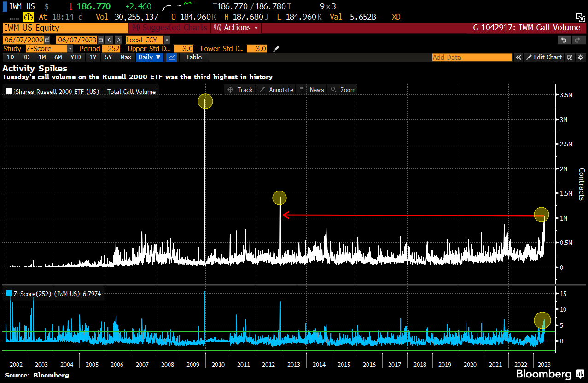Click the 2009 volume spike peak marker
This screenshot has width=588, height=383.
tap(205, 101)
